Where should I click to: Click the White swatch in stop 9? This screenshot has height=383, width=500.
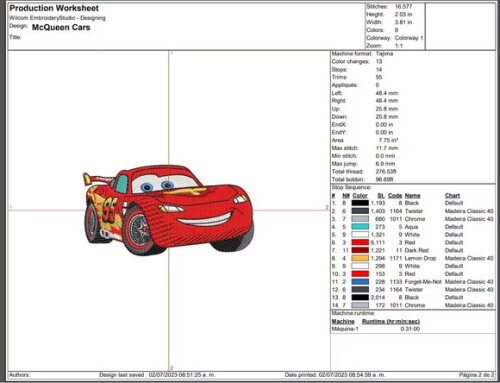pyautogui.click(x=360, y=266)
